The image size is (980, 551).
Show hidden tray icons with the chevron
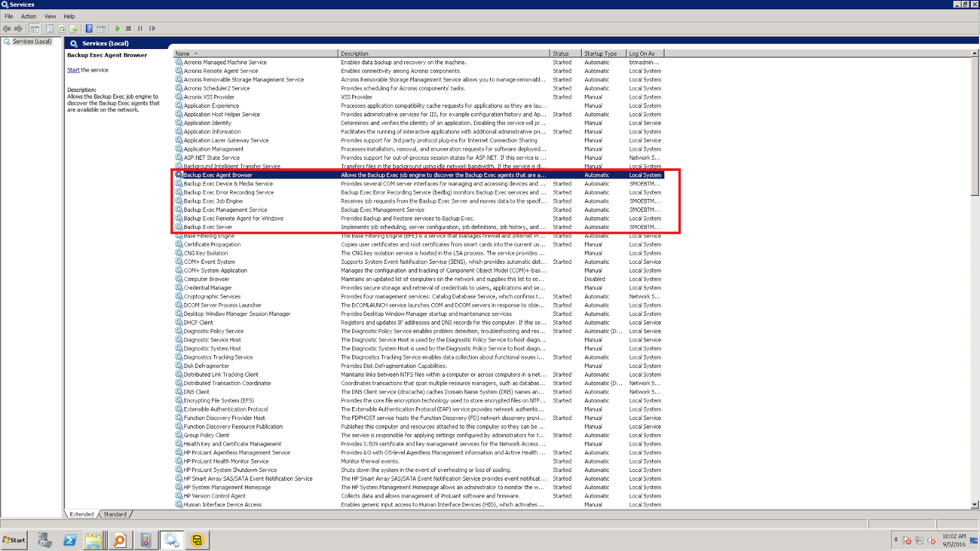[x=895, y=540]
